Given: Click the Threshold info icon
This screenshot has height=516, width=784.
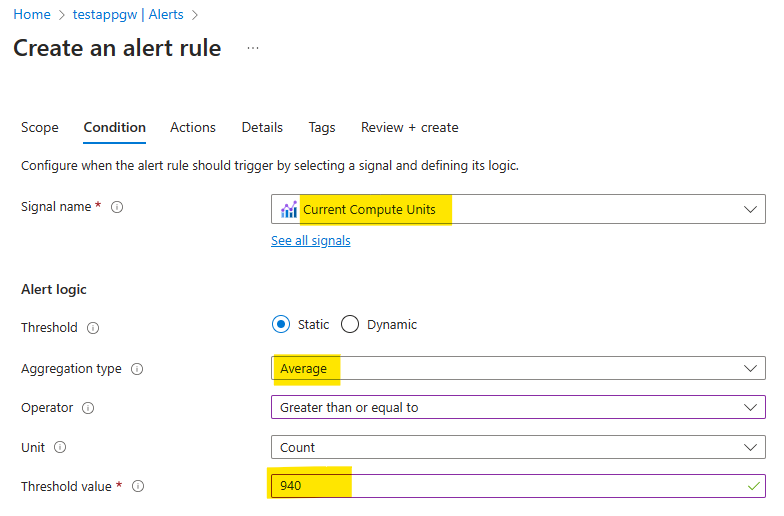Looking at the screenshot, I should [94, 328].
